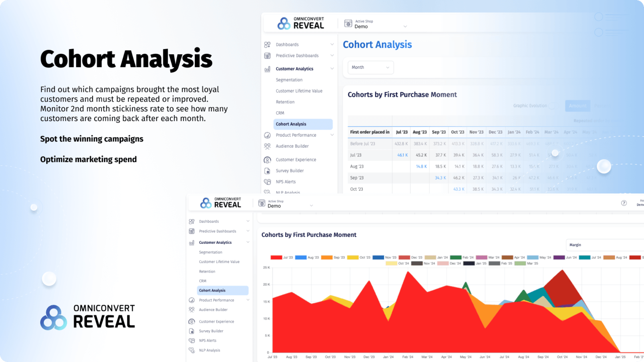Viewport: 644px width, 362px height.
Task: Open Retention in the sidebar beside the cohort table
Action: [x=285, y=102]
